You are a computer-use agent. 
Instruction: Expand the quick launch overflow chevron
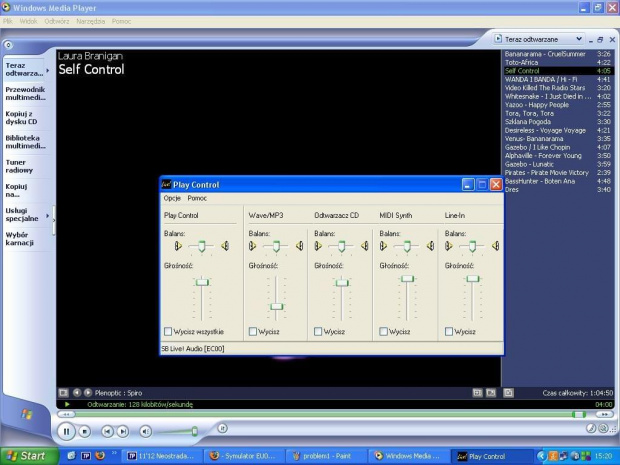pos(114,453)
